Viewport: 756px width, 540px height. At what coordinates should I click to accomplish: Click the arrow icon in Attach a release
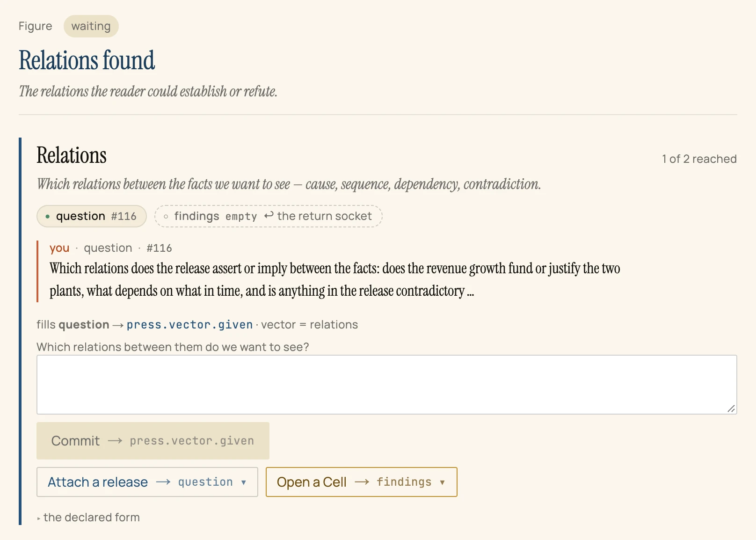[163, 482]
